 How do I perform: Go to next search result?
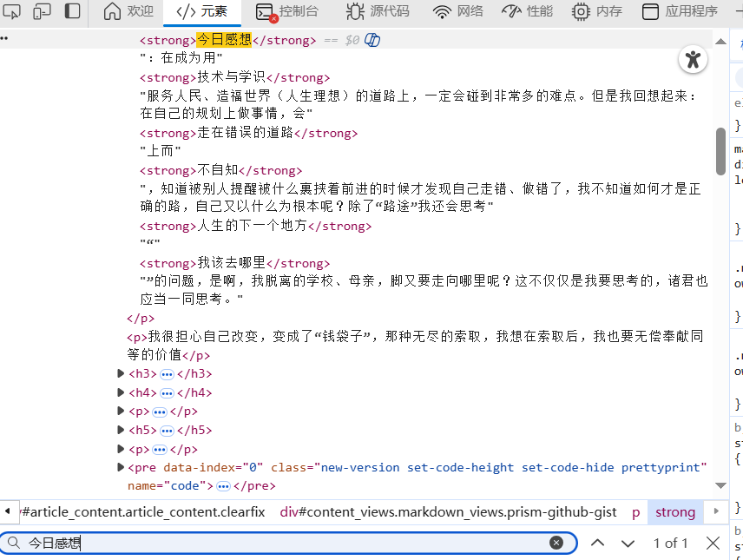628,543
